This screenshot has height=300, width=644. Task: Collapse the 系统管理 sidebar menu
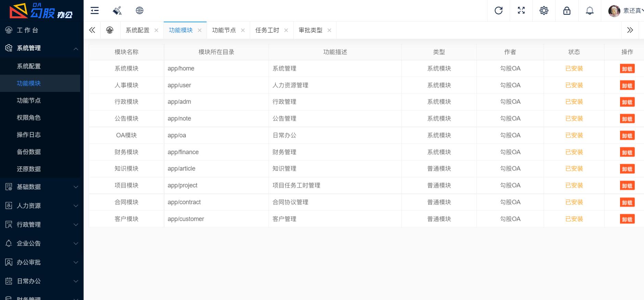(x=41, y=48)
